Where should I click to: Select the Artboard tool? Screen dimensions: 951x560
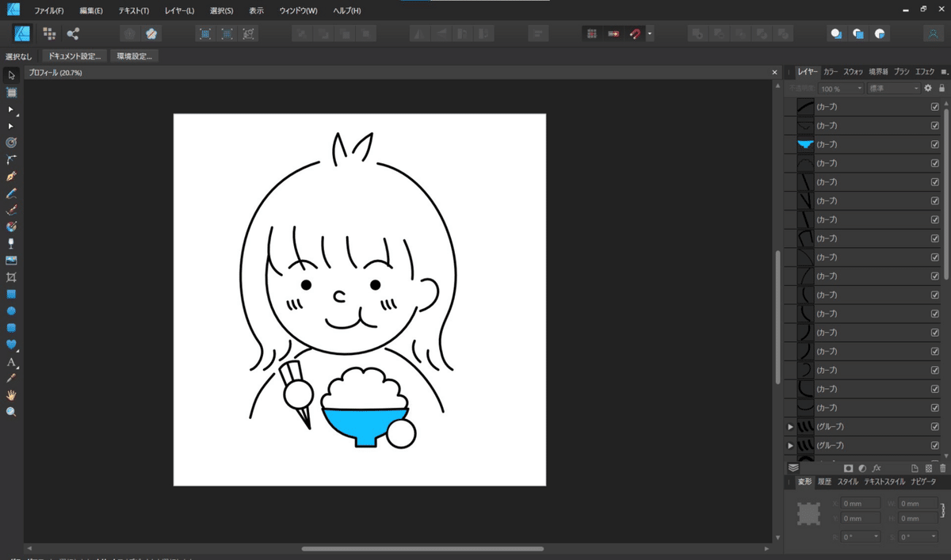(x=11, y=93)
